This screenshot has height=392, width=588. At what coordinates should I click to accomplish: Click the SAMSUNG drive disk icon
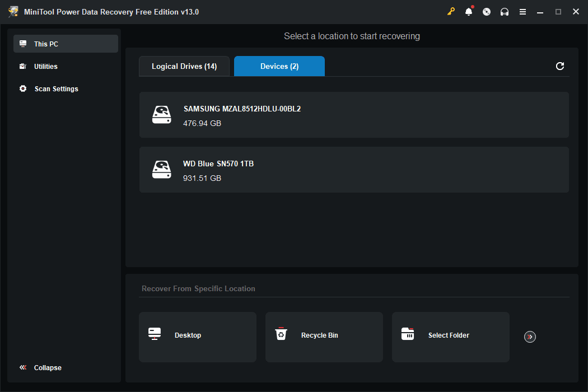pos(162,115)
